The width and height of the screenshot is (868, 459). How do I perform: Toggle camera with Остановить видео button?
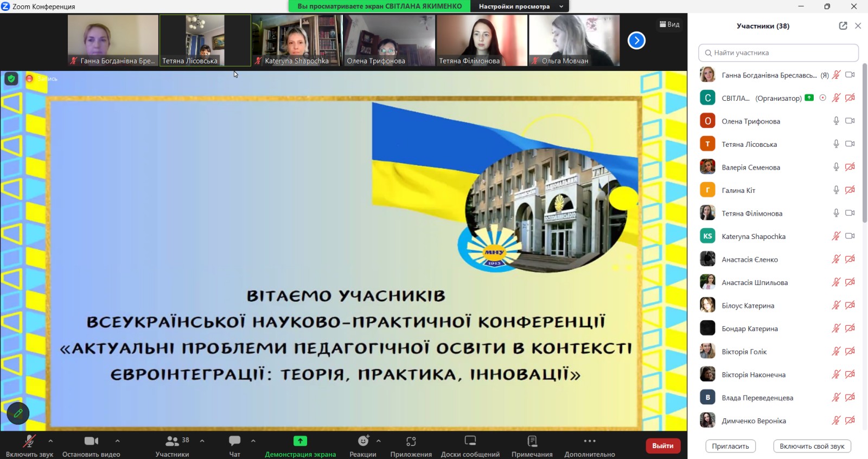[91, 441]
